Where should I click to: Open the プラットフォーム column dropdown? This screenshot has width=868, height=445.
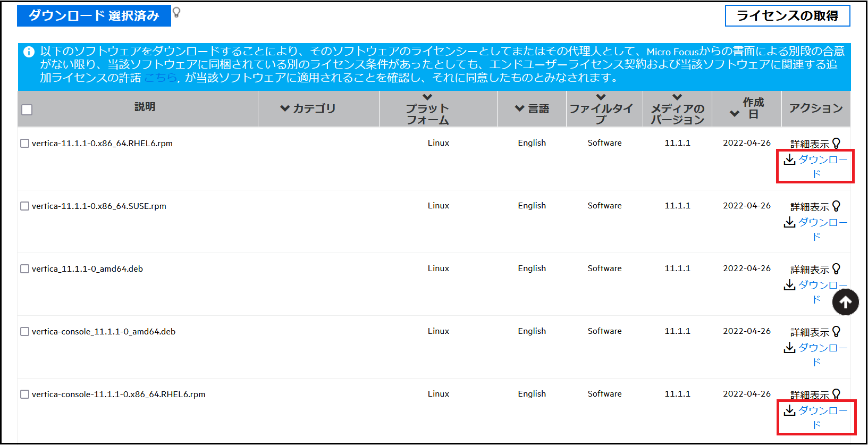pyautogui.click(x=427, y=97)
